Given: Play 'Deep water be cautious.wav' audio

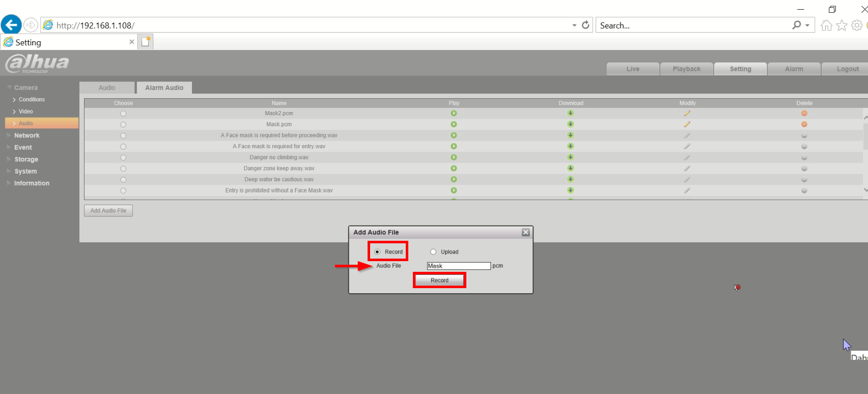Looking at the screenshot, I should [454, 179].
